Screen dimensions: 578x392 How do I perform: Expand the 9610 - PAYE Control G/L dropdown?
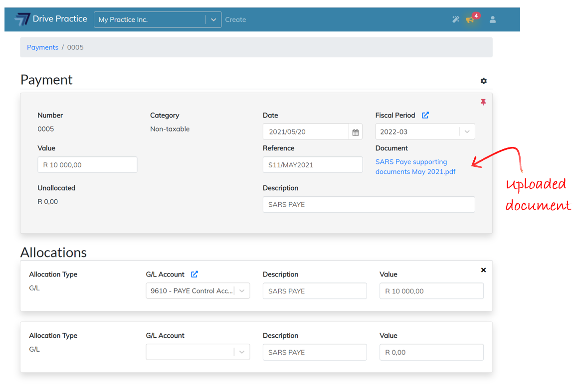[x=242, y=291]
